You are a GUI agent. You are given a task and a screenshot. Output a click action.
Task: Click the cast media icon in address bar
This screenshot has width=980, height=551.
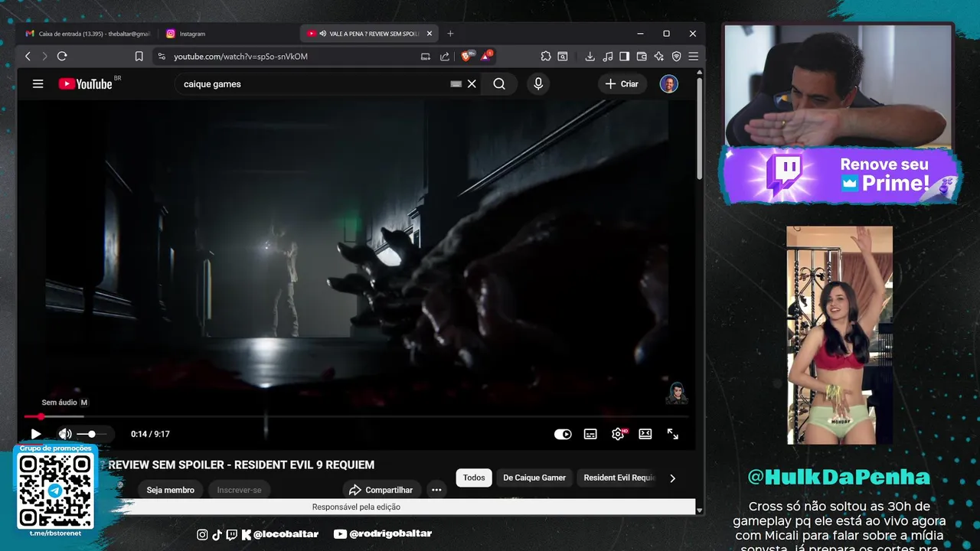(426, 56)
